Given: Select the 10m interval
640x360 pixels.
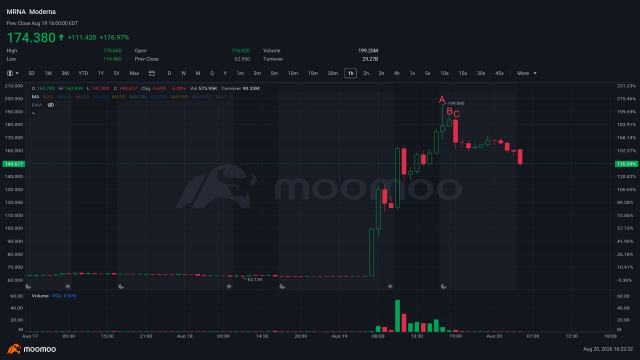Looking at the screenshot, I should pos(293,73).
